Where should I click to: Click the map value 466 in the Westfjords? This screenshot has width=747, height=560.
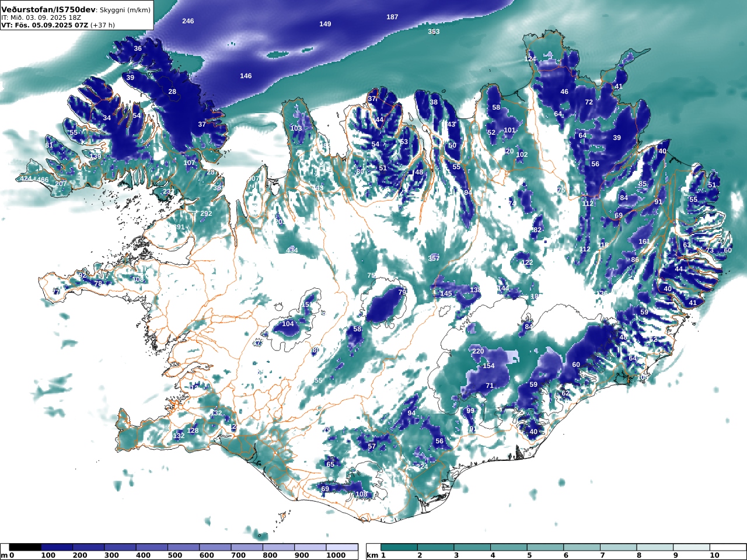coord(43,180)
